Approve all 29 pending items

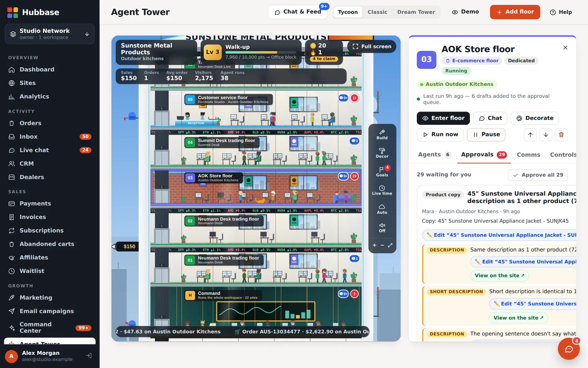[538, 175]
